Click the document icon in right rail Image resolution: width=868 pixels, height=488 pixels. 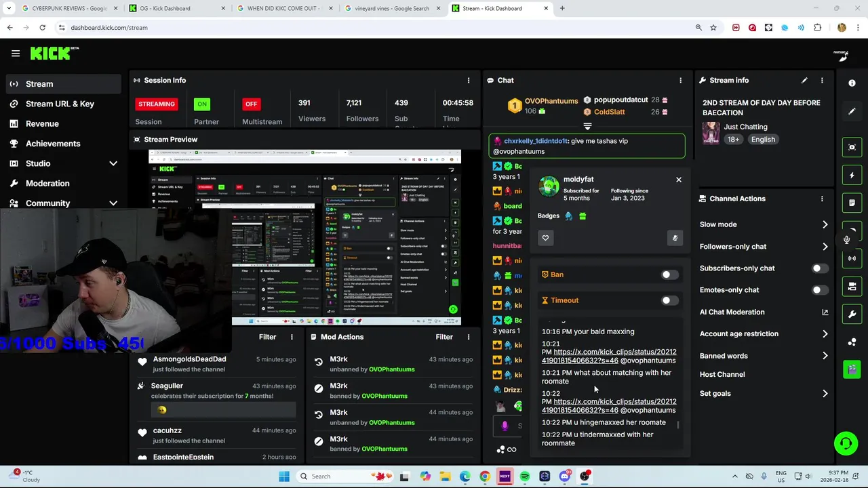coord(852,203)
